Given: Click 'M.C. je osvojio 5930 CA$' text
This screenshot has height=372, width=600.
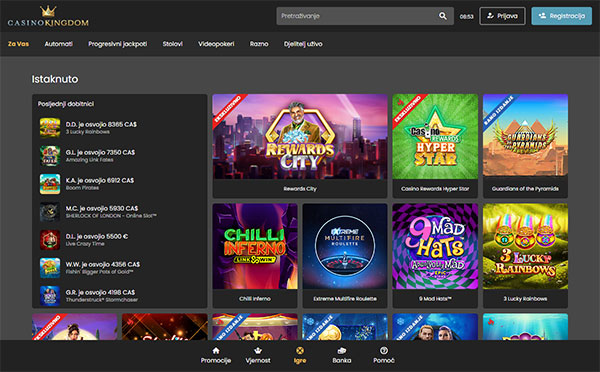Looking at the screenshot, I should 102,208.
